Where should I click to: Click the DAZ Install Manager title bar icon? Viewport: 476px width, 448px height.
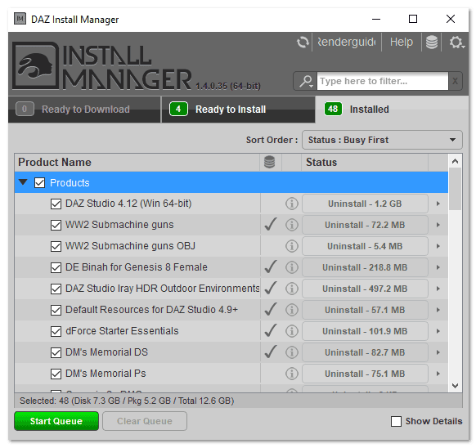pos(20,19)
